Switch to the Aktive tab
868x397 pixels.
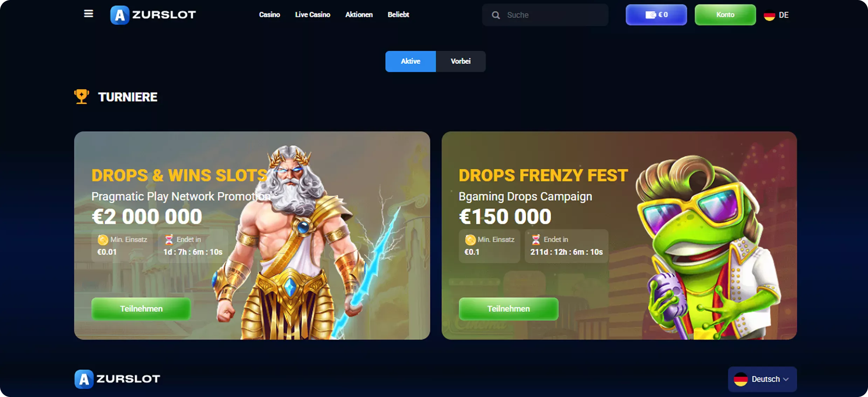pos(411,61)
